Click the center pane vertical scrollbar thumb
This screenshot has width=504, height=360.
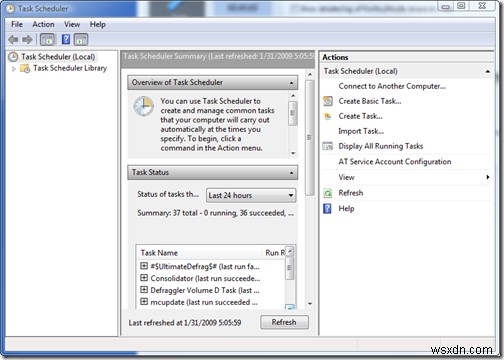[310, 137]
